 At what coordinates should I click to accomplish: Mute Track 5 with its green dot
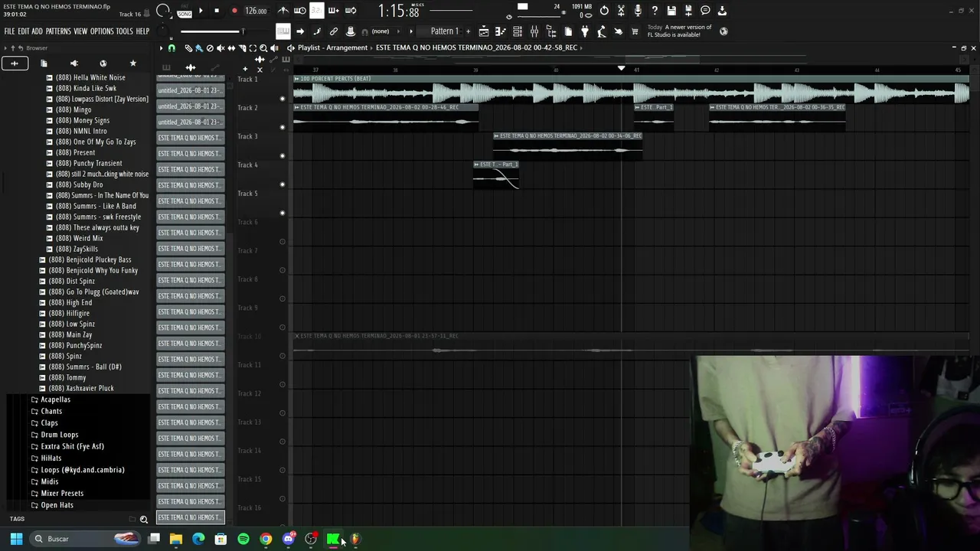click(283, 213)
